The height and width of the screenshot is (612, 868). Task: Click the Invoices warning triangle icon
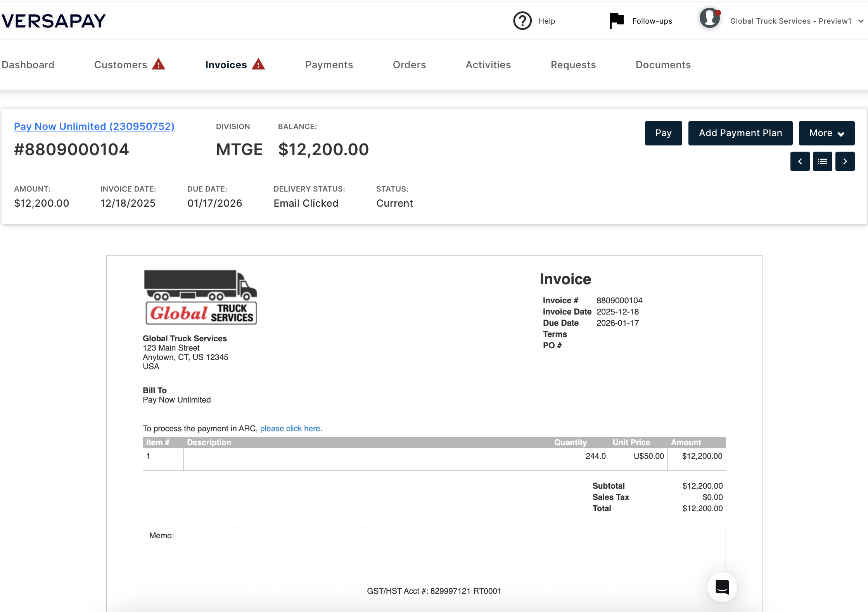(258, 64)
